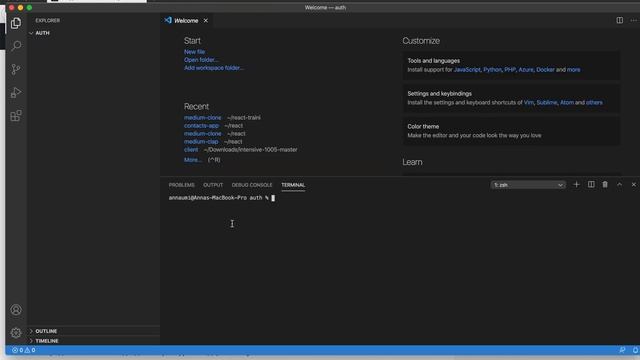The image size is (640, 360).
Task: Open recent client project
Action: (x=191, y=150)
